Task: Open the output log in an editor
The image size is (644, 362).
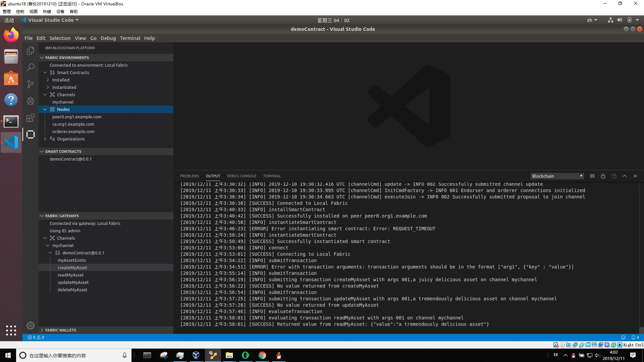Action: point(614,176)
